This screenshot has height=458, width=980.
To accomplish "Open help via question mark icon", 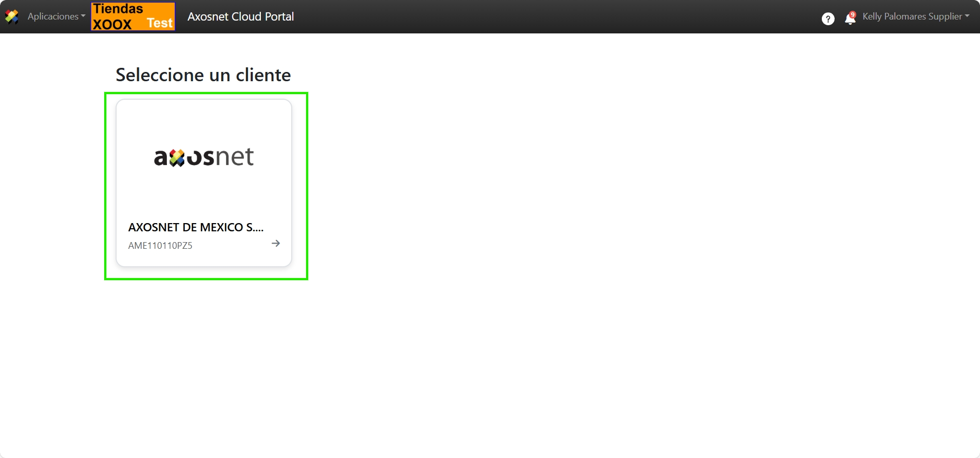I will tap(828, 19).
